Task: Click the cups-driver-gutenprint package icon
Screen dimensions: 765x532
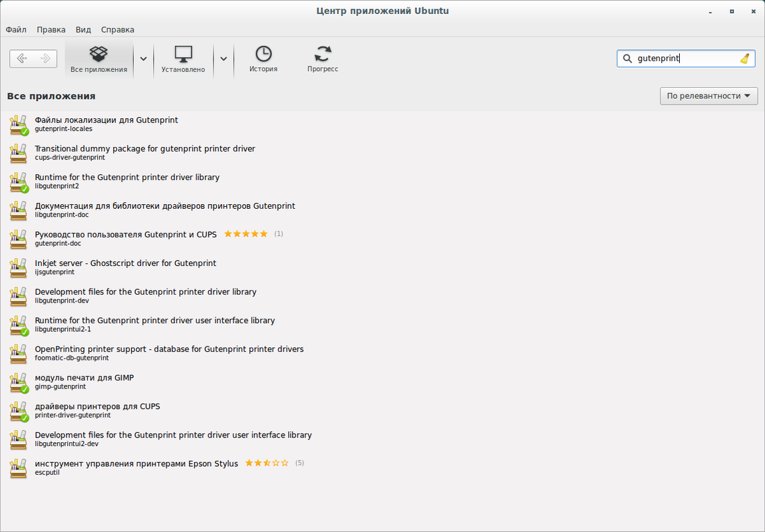Action: [19, 154]
